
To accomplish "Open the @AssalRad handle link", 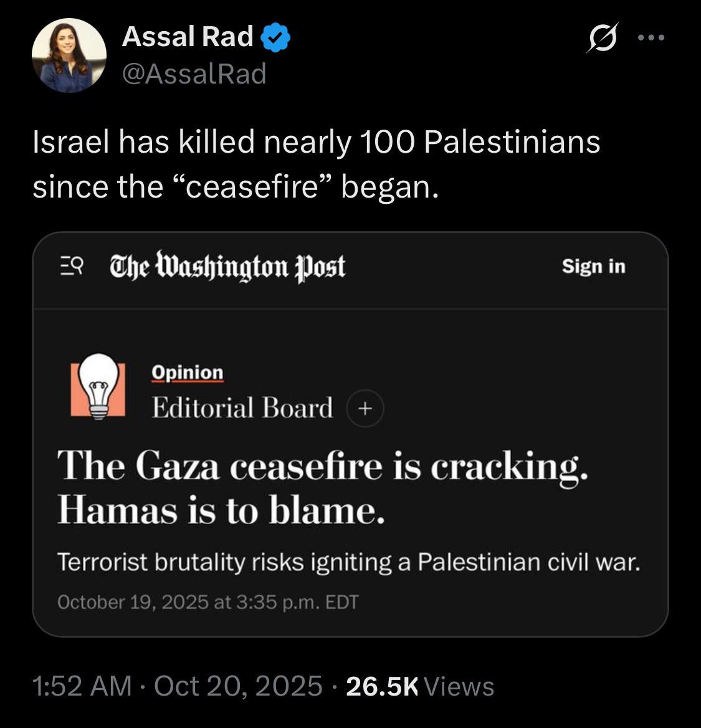I will point(194,74).
